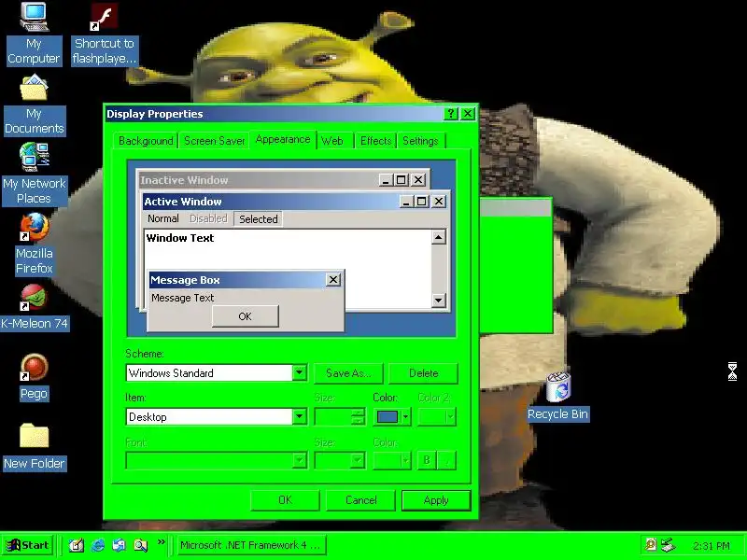Click Cancel in Display Properties

360,500
